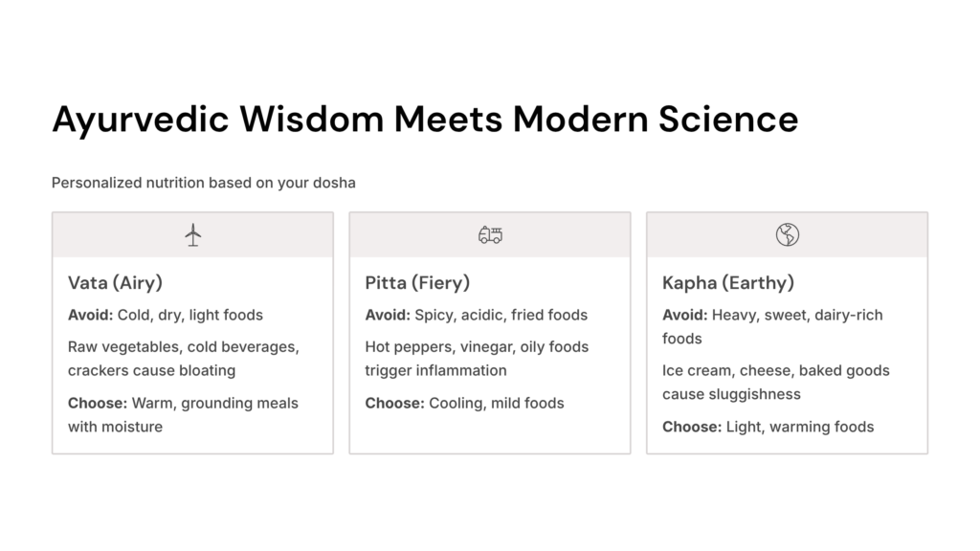Click the bold 'Choose:' label in the Vata card
Screen dimensions: 980x551
pyautogui.click(x=98, y=403)
